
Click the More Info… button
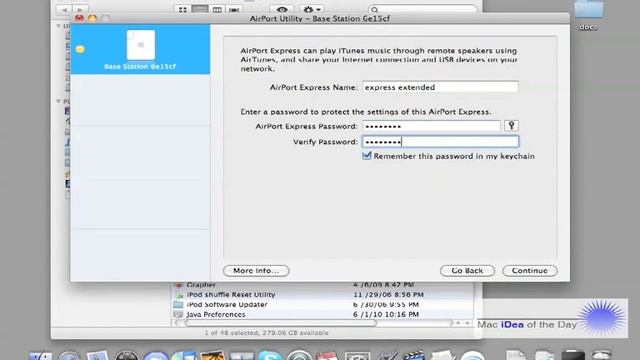(256, 271)
